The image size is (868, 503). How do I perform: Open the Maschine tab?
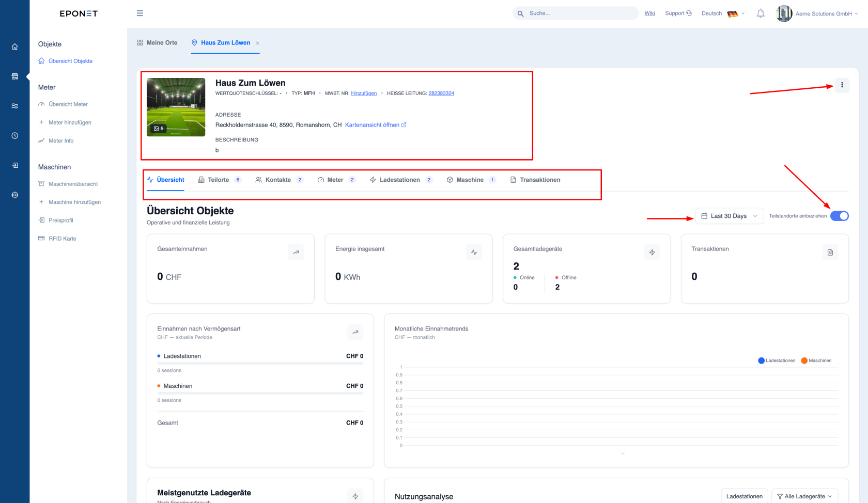(x=471, y=180)
